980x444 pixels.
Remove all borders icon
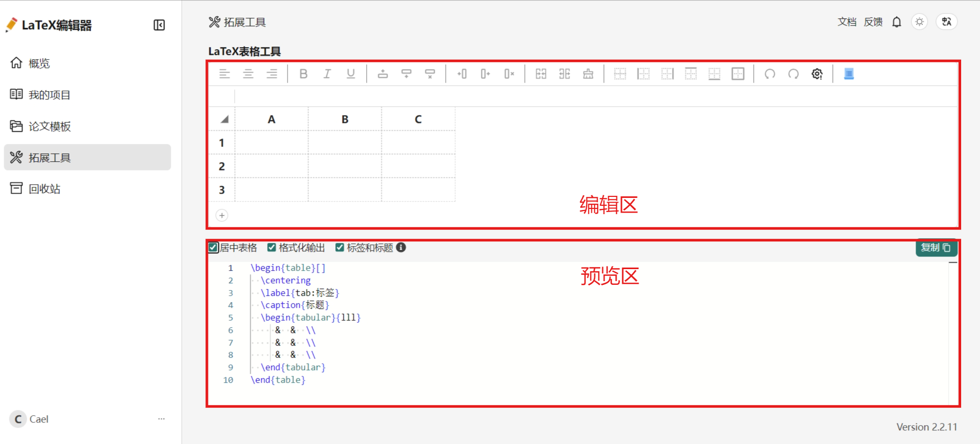coord(620,74)
